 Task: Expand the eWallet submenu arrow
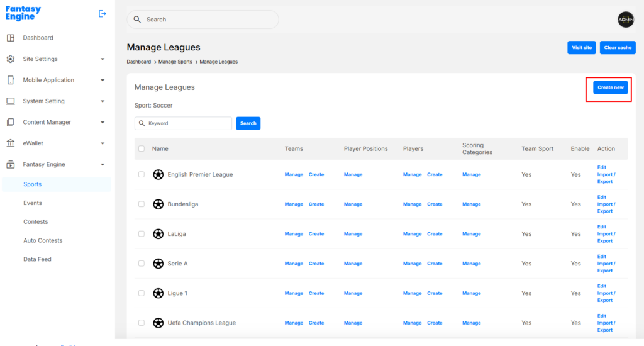click(x=103, y=143)
